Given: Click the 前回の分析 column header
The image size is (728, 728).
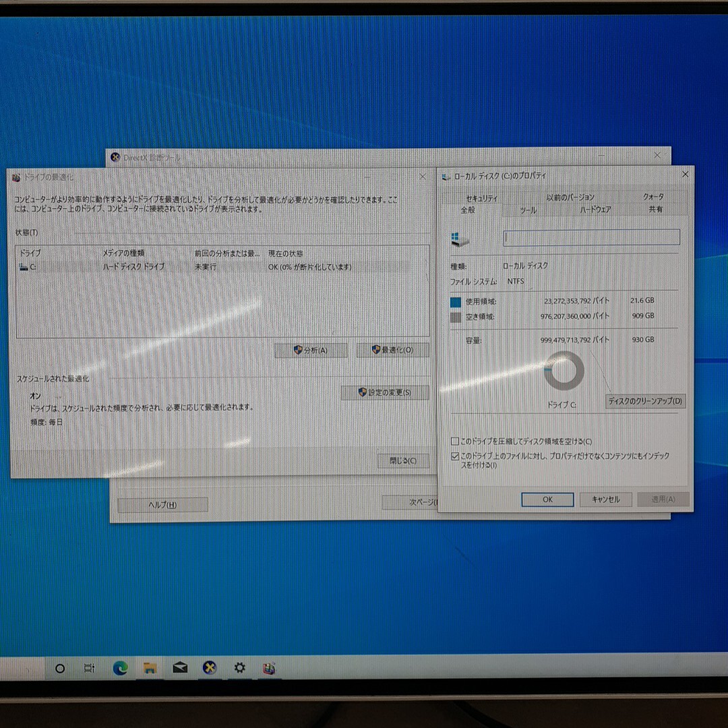Looking at the screenshot, I should 227,253.
